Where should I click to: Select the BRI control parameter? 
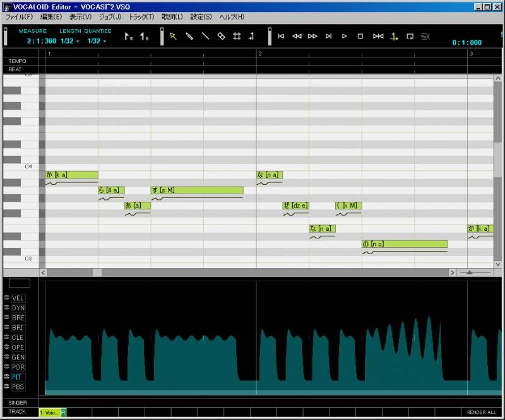click(18, 328)
